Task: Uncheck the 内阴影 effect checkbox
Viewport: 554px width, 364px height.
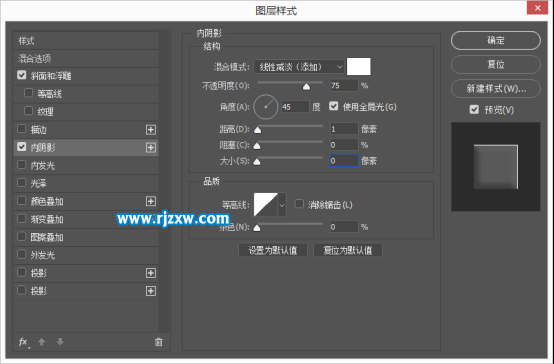Action: point(22,147)
